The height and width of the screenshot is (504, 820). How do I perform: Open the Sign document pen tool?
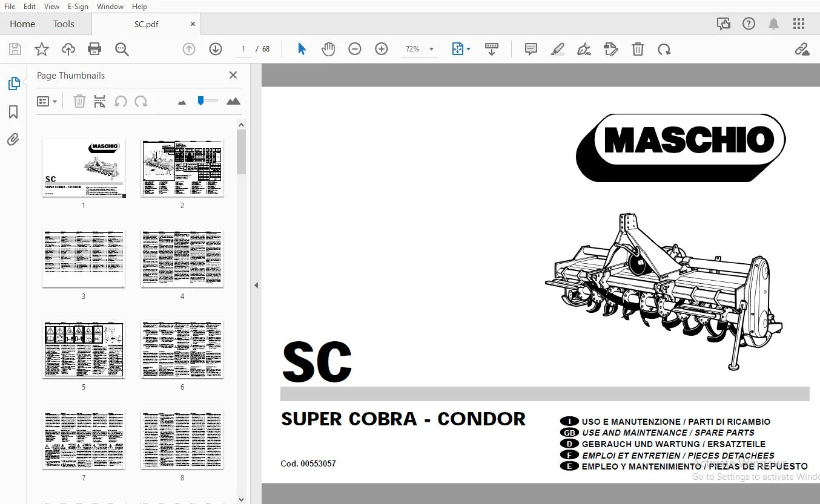tap(584, 49)
